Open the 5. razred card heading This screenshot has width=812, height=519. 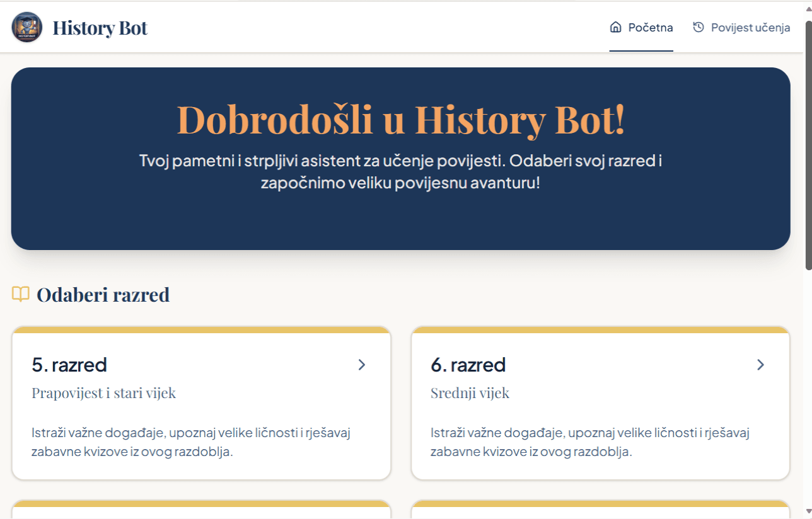pyautogui.click(x=69, y=365)
